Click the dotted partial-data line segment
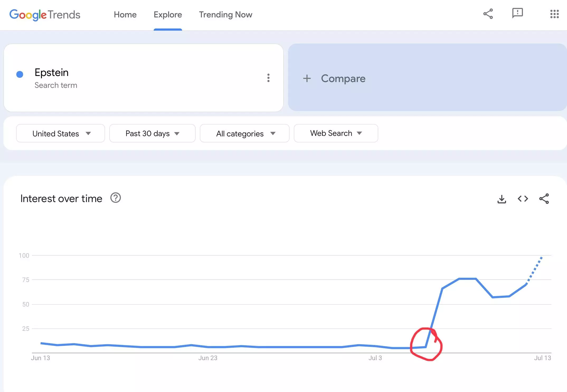The width and height of the screenshot is (567, 392). [x=534, y=271]
